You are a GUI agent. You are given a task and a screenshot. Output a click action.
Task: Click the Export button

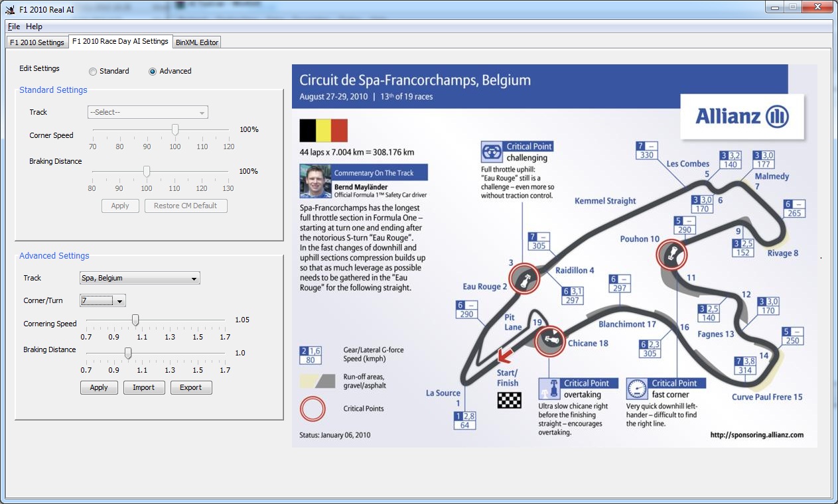[x=190, y=387]
